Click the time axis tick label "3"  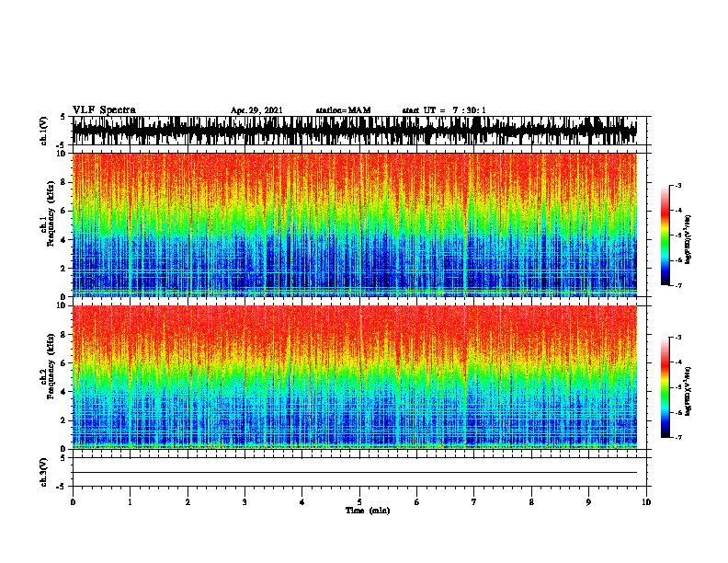click(245, 502)
